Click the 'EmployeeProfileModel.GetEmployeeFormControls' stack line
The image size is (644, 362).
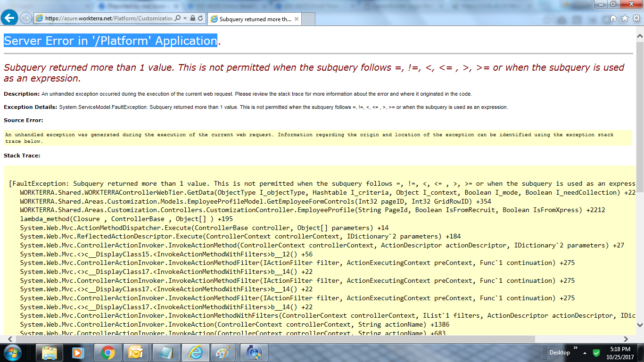click(256, 201)
